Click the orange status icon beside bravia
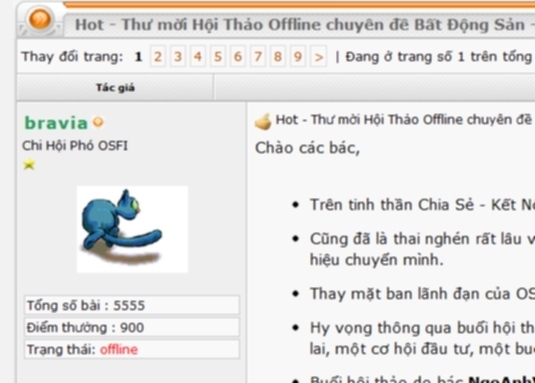 tap(98, 122)
